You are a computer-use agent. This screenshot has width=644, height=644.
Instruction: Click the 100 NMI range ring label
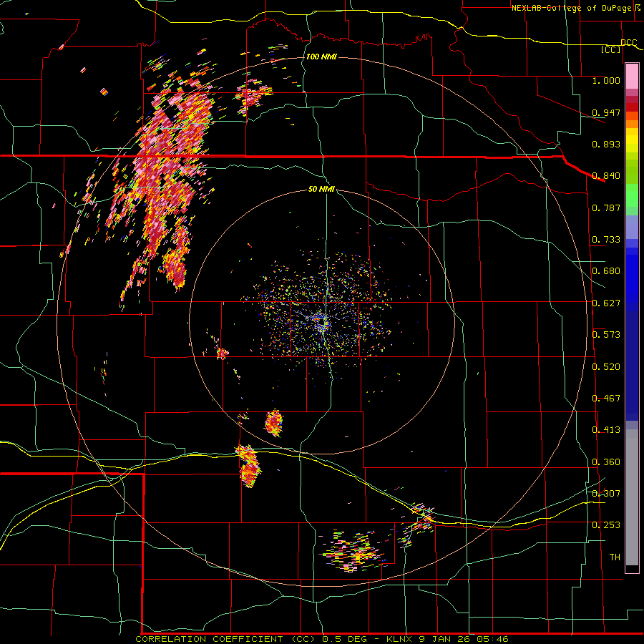(x=321, y=57)
